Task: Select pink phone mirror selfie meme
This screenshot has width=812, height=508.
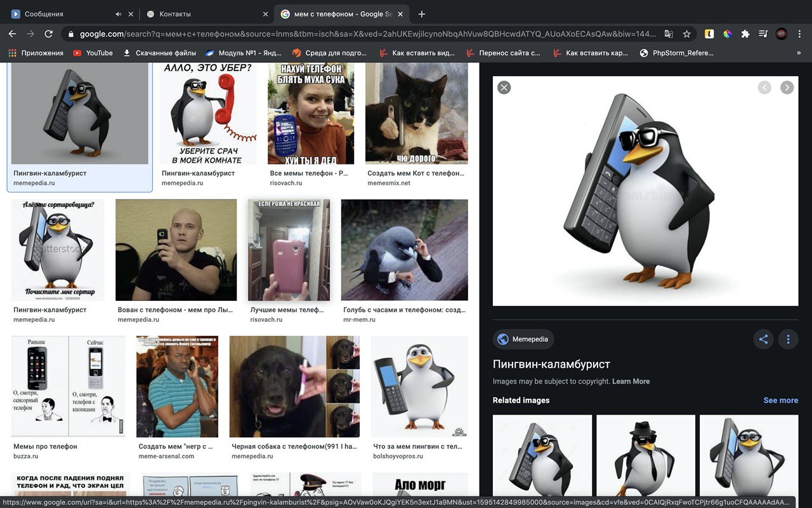Action: click(x=289, y=250)
